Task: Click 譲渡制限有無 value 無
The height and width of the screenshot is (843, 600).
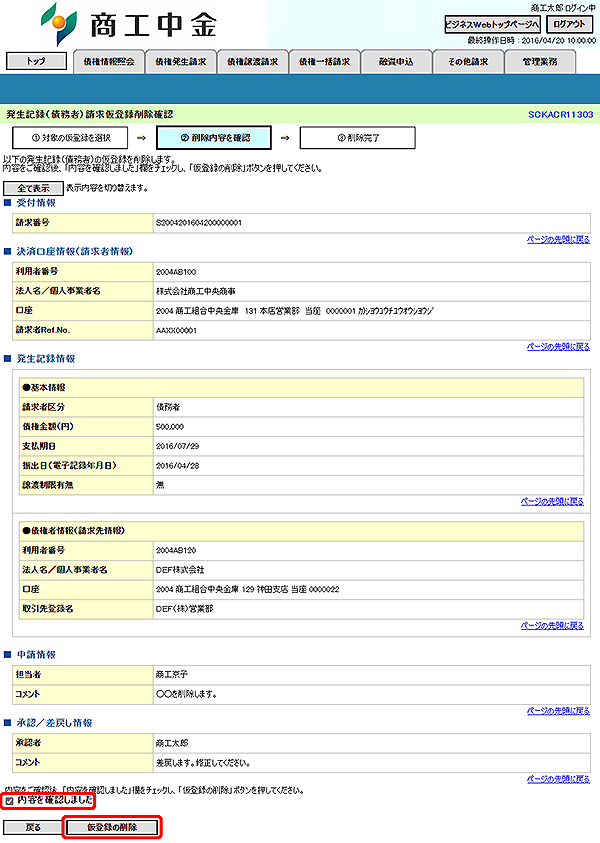Action: point(160,485)
